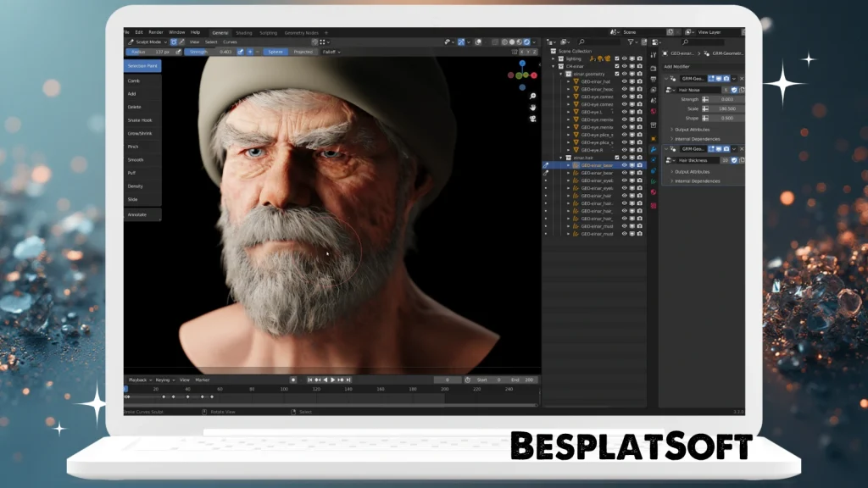Click the modifier wrench properties tab
This screenshot has width=868, height=488.
653,151
